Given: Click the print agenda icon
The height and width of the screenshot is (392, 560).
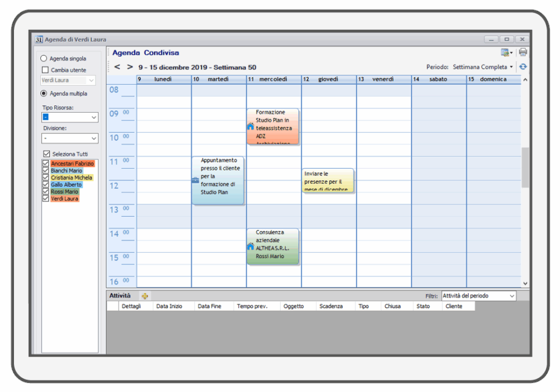Looking at the screenshot, I should 523,52.
